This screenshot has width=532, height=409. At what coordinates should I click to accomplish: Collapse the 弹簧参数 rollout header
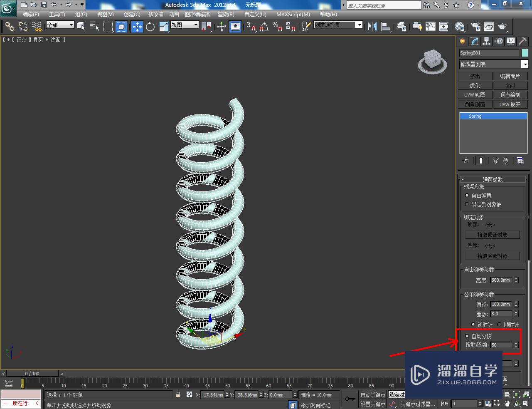tap(493, 179)
